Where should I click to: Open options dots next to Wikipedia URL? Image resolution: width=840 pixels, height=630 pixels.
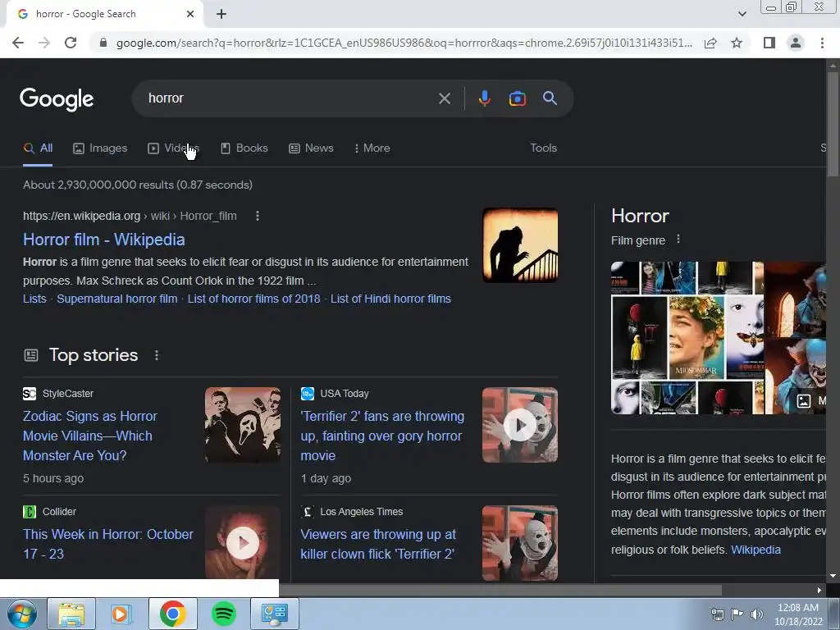[x=257, y=216]
